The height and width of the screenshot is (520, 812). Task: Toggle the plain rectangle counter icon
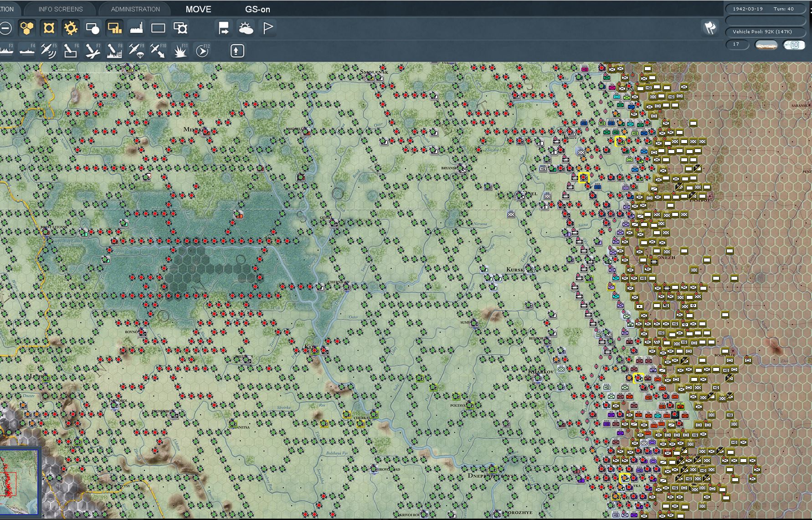(x=158, y=28)
